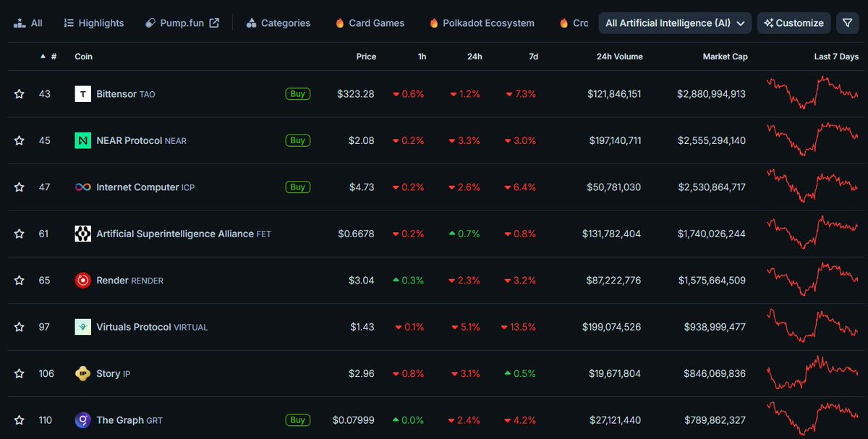This screenshot has width=868, height=439.
Task: Click Virtuals 7d change 13.5%
Action: point(518,327)
